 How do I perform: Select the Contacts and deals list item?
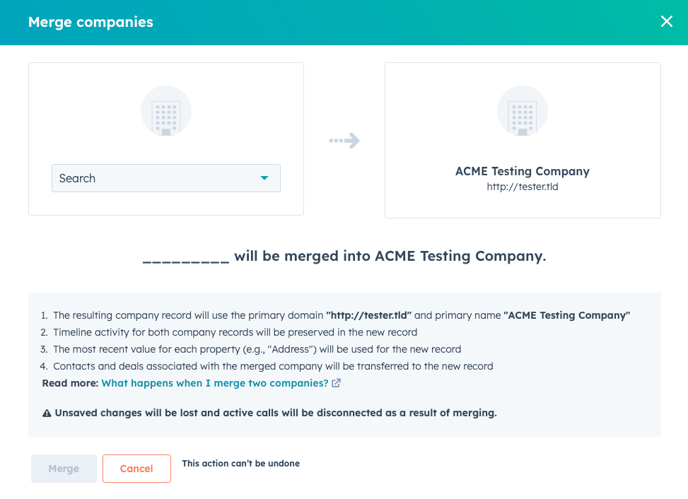[273, 366]
